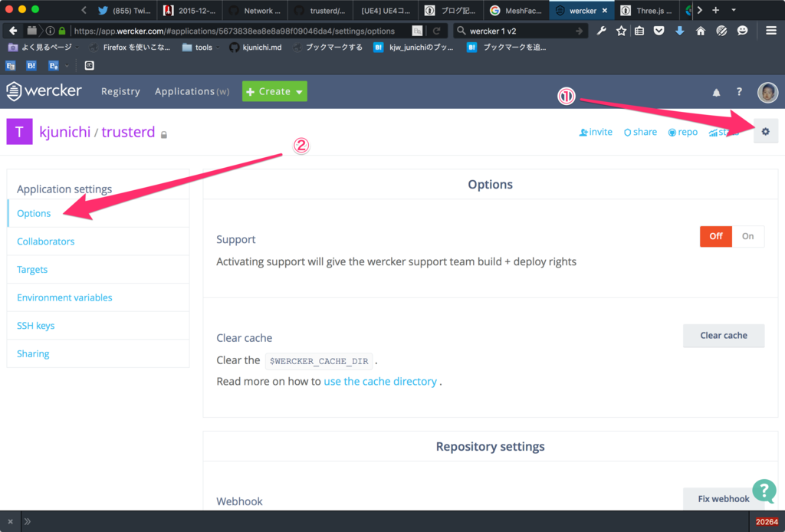Click the page reload icon
This screenshot has height=532, width=785.
[436, 31]
